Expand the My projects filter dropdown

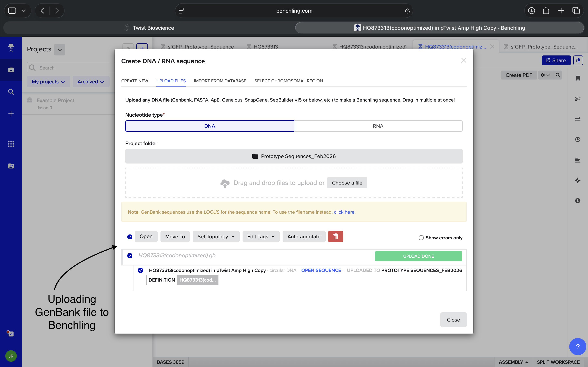pos(48,82)
